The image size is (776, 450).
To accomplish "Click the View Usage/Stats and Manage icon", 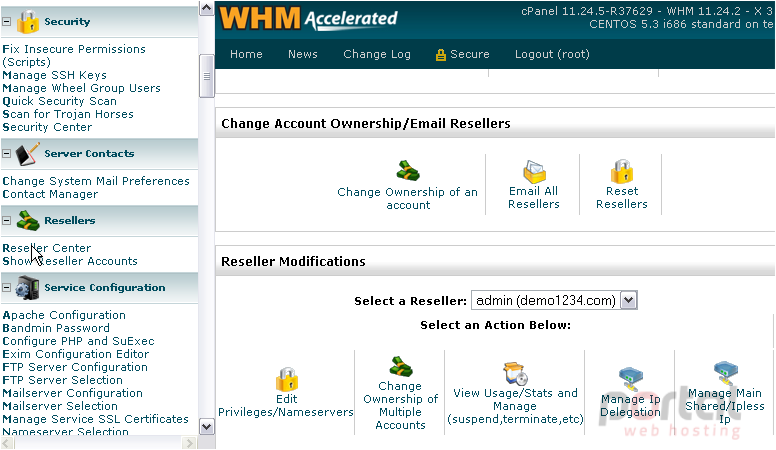I will [516, 373].
